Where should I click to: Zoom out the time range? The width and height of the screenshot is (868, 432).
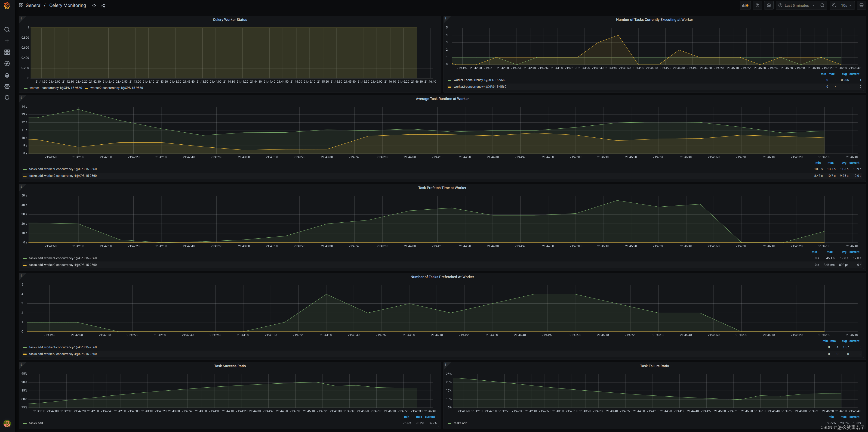[x=822, y=5]
